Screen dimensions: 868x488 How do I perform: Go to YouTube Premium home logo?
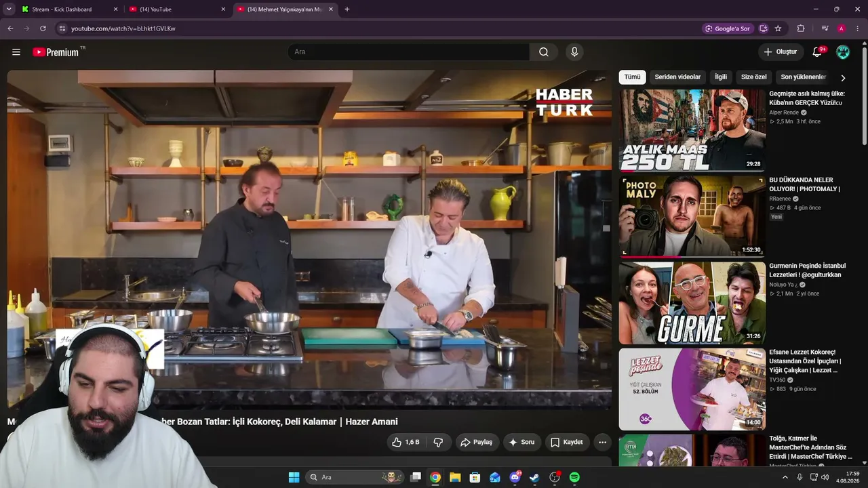[56, 52]
